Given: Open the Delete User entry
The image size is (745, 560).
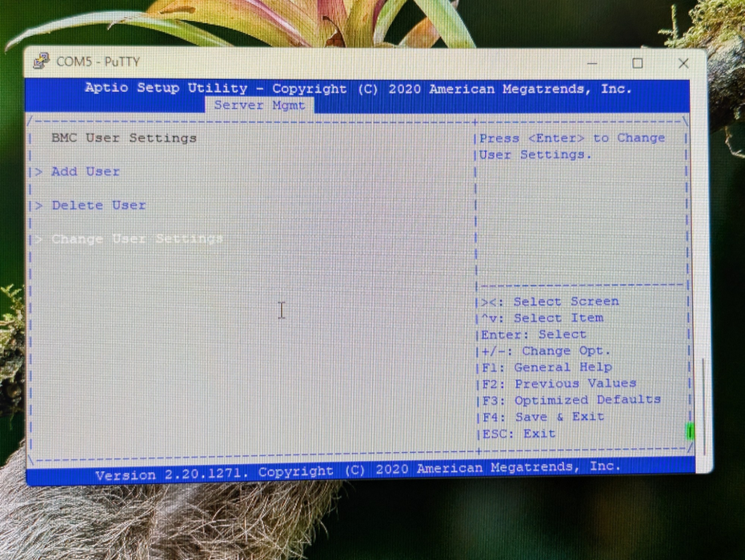Looking at the screenshot, I should tap(98, 206).
